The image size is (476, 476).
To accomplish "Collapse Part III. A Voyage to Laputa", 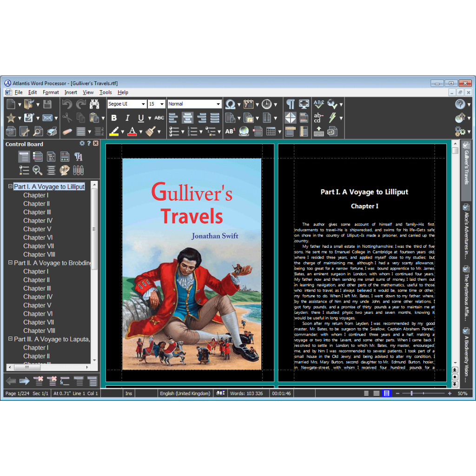I will 10,338.
